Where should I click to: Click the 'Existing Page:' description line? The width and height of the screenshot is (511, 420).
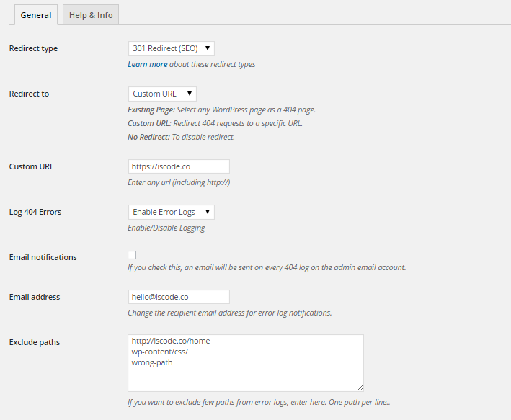(x=221, y=110)
